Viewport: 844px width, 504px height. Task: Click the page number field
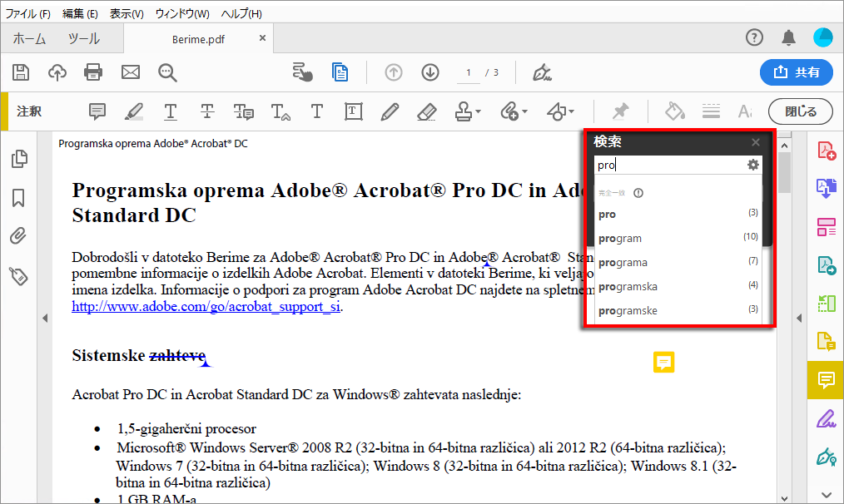469,72
